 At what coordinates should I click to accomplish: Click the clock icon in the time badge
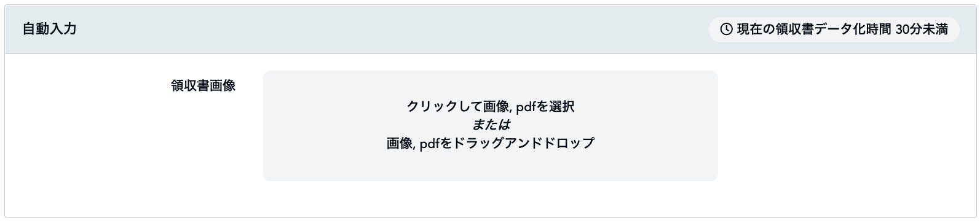point(726,29)
